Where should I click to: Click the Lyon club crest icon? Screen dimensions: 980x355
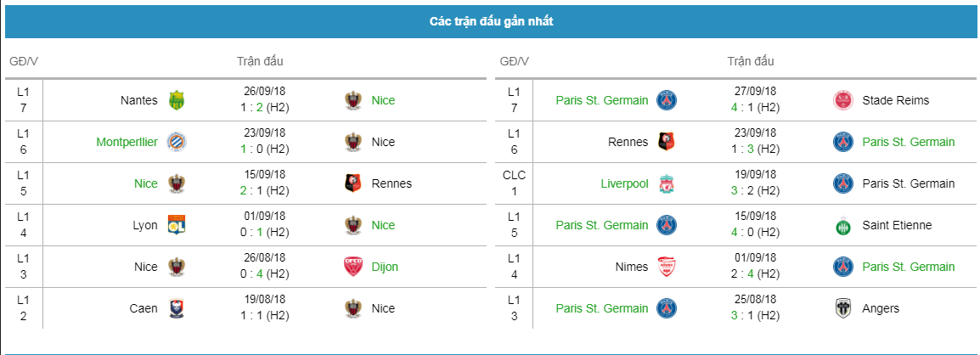coord(177,225)
